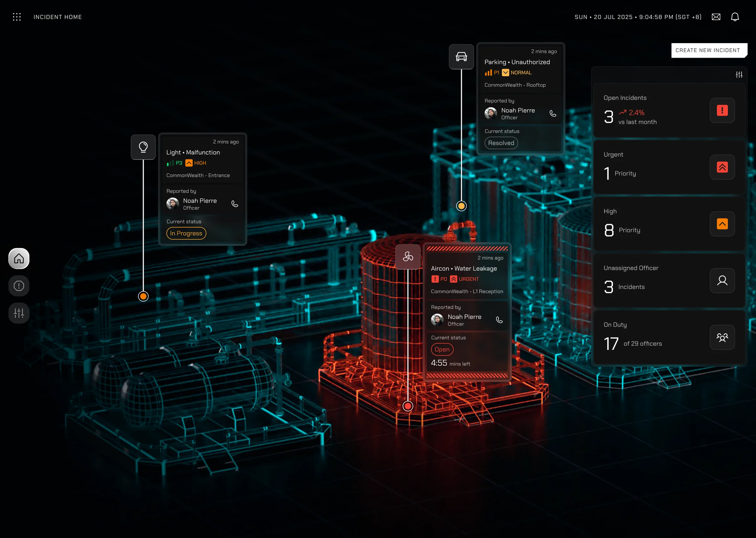Click the orange map pin below Light card
Screen dimensions: 756x538
[143, 296]
